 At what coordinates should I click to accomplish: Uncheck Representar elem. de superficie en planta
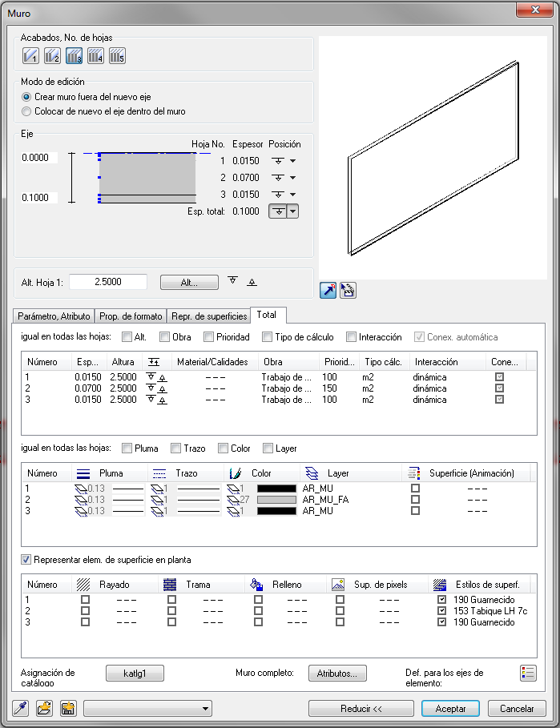pyautogui.click(x=26, y=560)
